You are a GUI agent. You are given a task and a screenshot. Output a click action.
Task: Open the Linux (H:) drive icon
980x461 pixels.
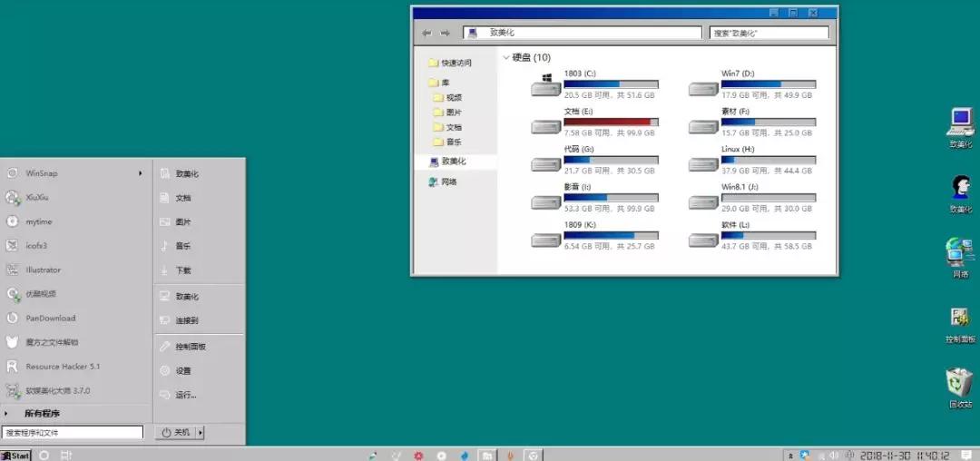click(702, 164)
